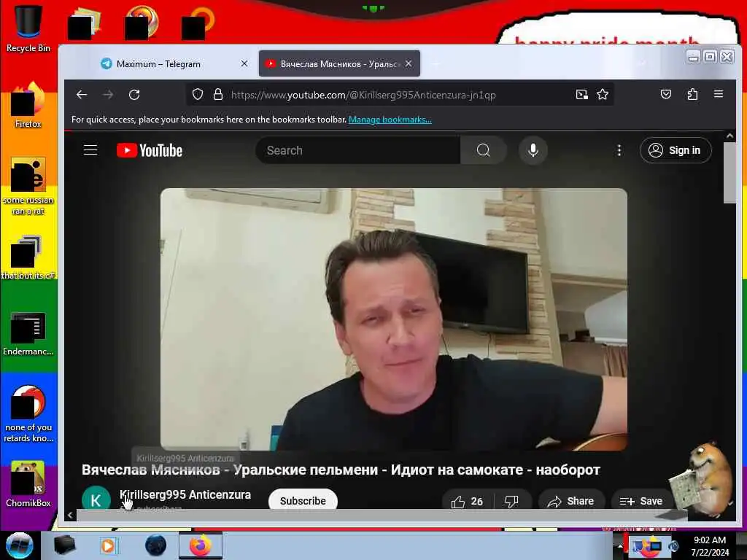This screenshot has width=747, height=560.
Task: Click the hamster holding newspaper desktop pet
Action: [703, 478]
